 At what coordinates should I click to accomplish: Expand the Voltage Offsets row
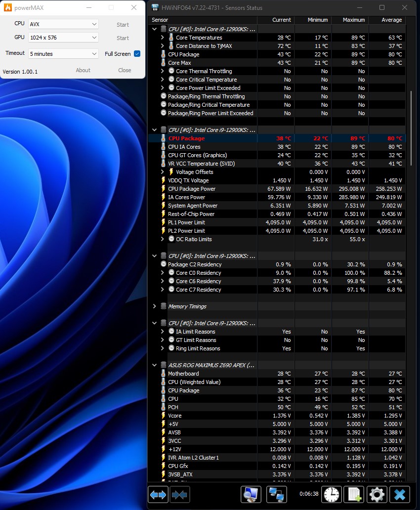coord(163,172)
